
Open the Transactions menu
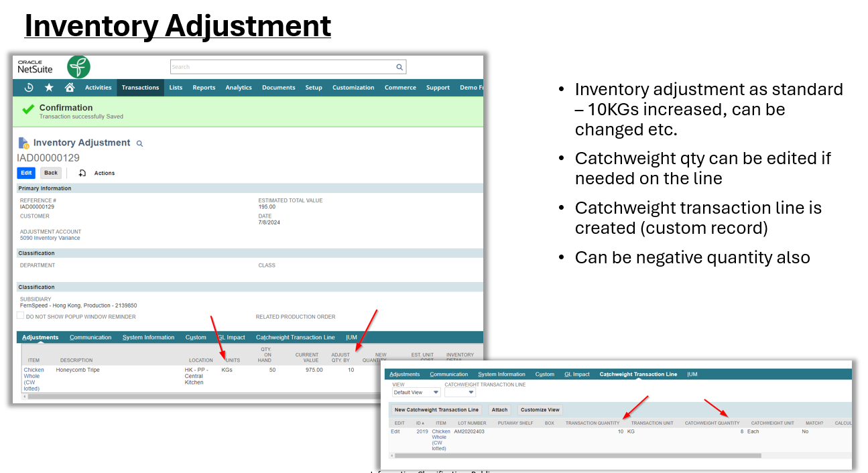coord(141,88)
